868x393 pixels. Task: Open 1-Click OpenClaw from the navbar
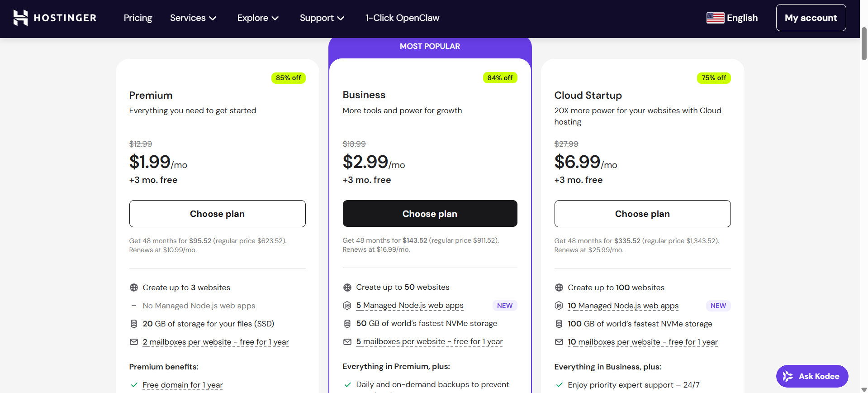pyautogui.click(x=402, y=18)
